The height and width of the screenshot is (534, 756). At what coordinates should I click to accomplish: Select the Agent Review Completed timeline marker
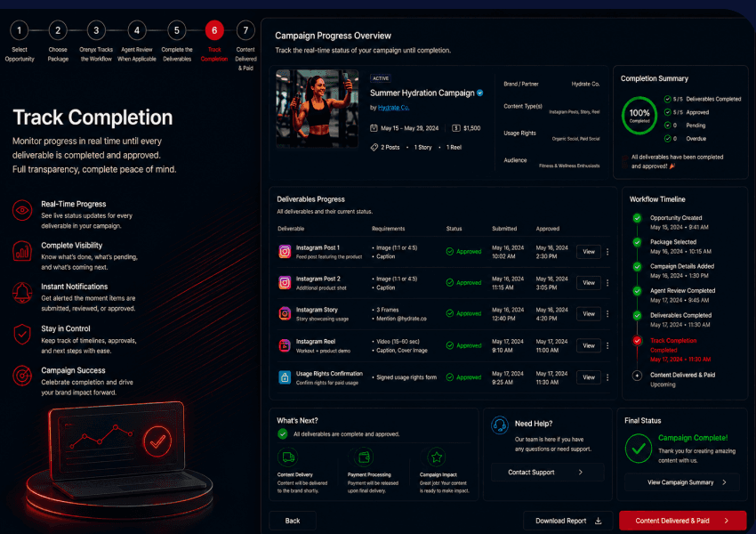point(637,291)
